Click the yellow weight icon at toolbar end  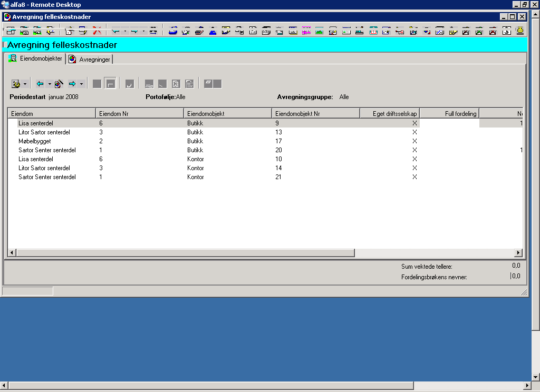coord(520,31)
